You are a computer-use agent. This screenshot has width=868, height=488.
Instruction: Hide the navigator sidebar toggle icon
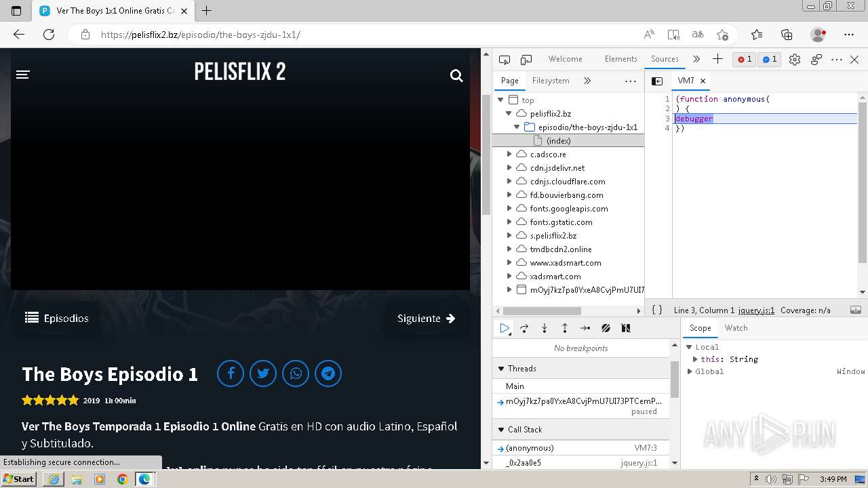[x=657, y=81]
